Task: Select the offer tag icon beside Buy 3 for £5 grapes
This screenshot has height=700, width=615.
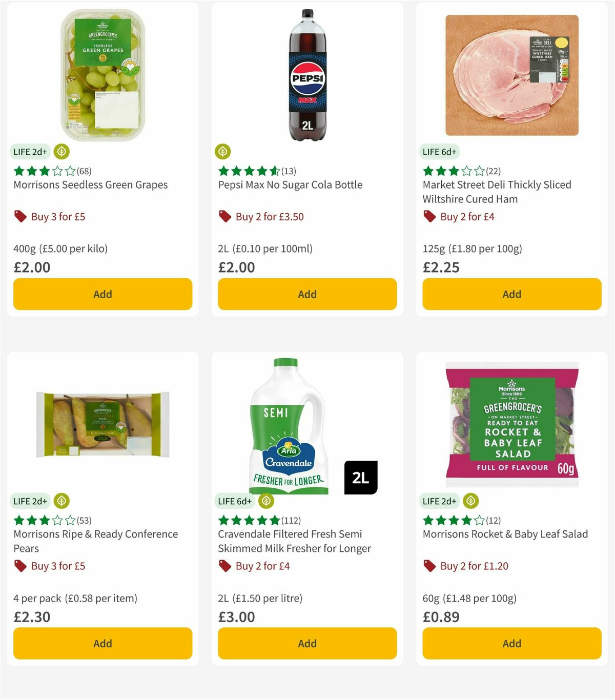Action: click(x=20, y=216)
